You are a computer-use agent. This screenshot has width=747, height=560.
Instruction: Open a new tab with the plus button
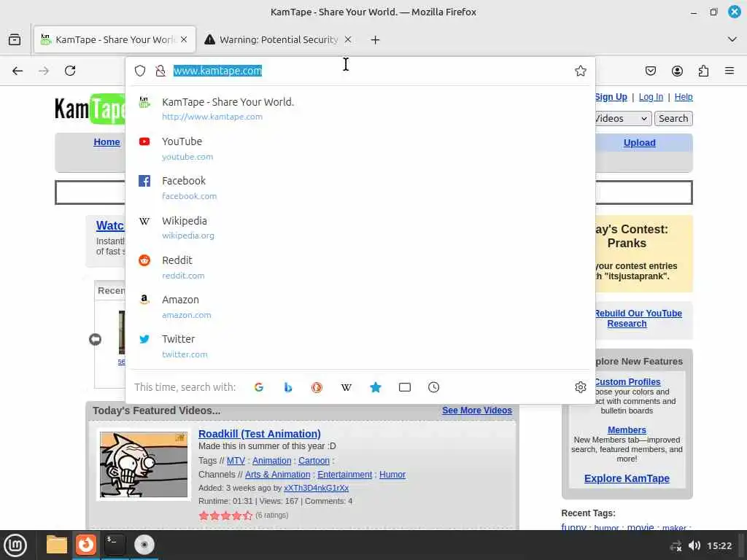375,40
